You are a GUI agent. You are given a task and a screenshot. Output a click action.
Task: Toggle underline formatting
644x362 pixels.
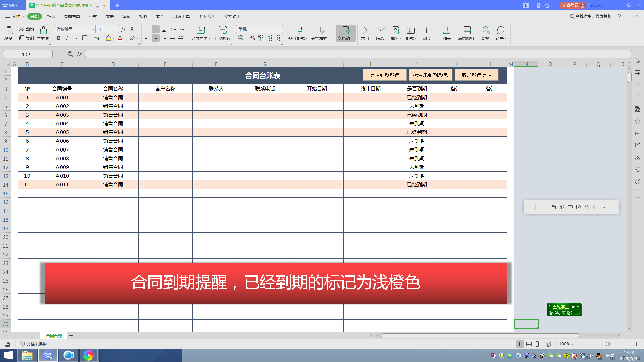click(75, 38)
